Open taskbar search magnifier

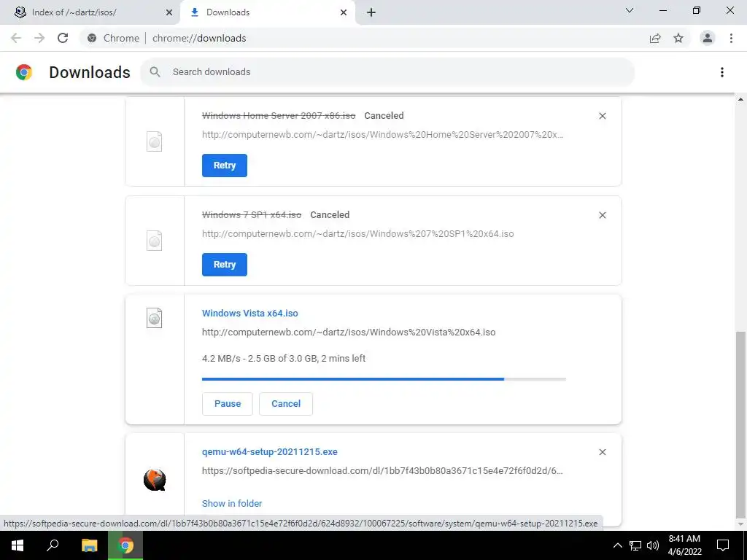[53, 545]
